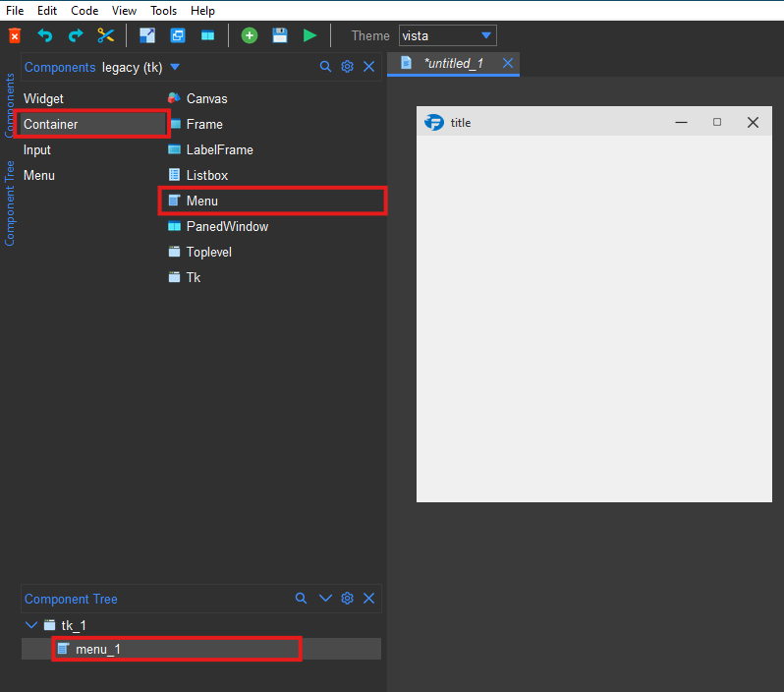The height and width of the screenshot is (692, 784).
Task: Click the cyan window toolbar icon
Action: point(207,35)
